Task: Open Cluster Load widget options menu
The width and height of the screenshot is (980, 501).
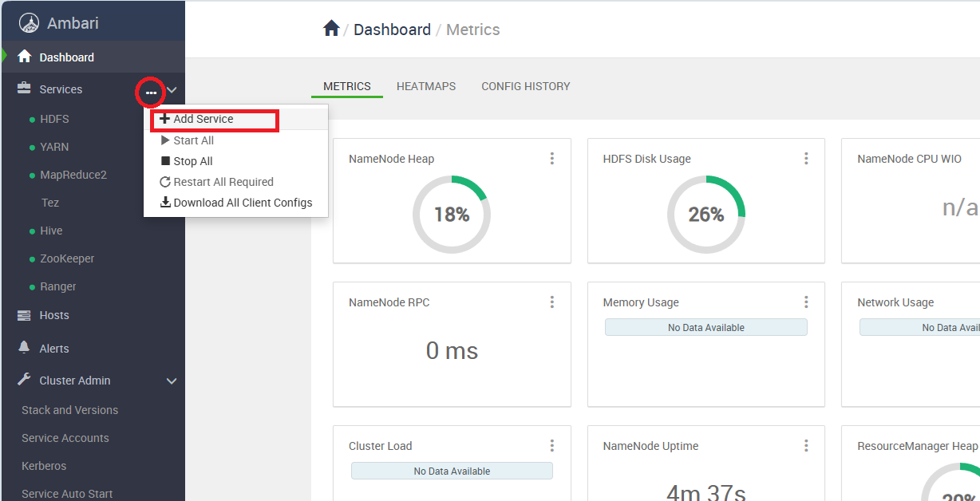Action: pyautogui.click(x=552, y=446)
